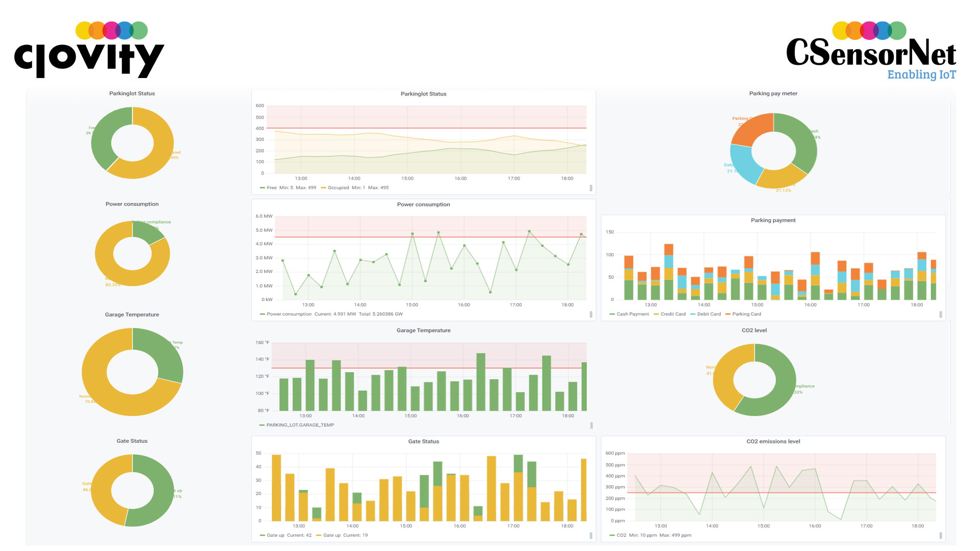Open the Parking payment panel title menu
The height and width of the screenshot is (551, 980).
point(773,220)
